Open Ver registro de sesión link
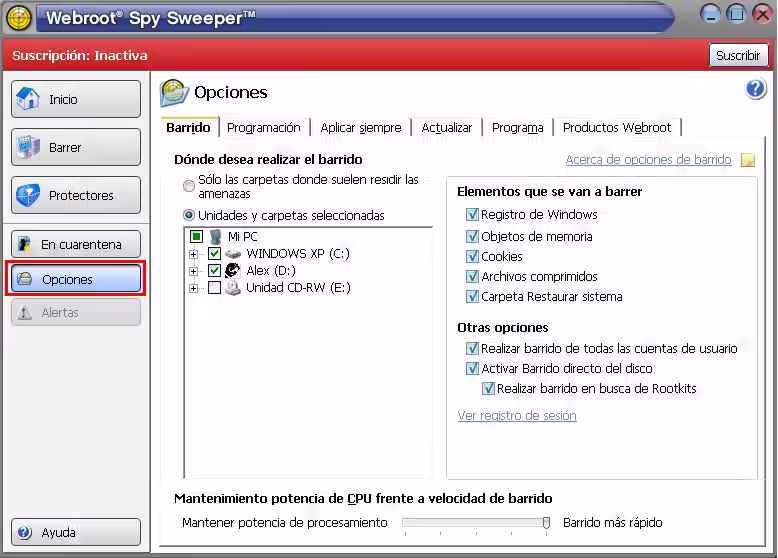The height and width of the screenshot is (558, 778). (x=516, y=416)
